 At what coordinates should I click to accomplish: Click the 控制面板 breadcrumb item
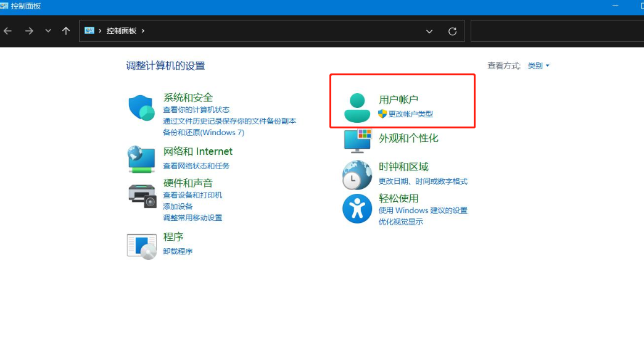click(121, 31)
